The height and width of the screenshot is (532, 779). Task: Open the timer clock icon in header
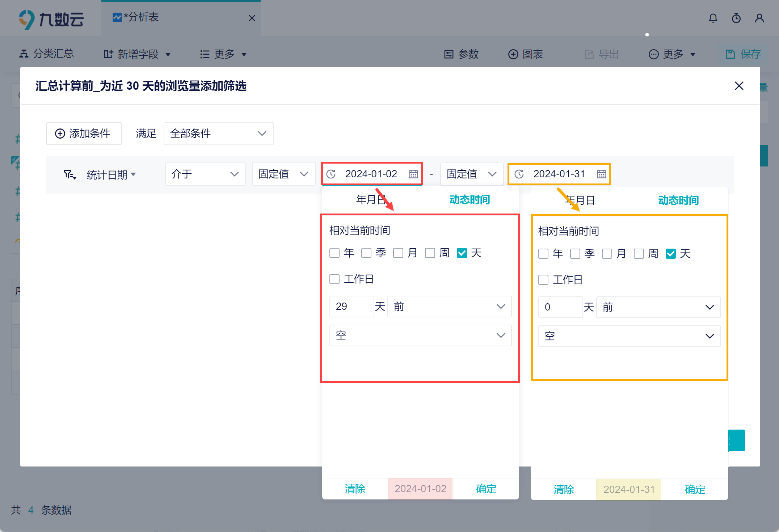point(736,18)
